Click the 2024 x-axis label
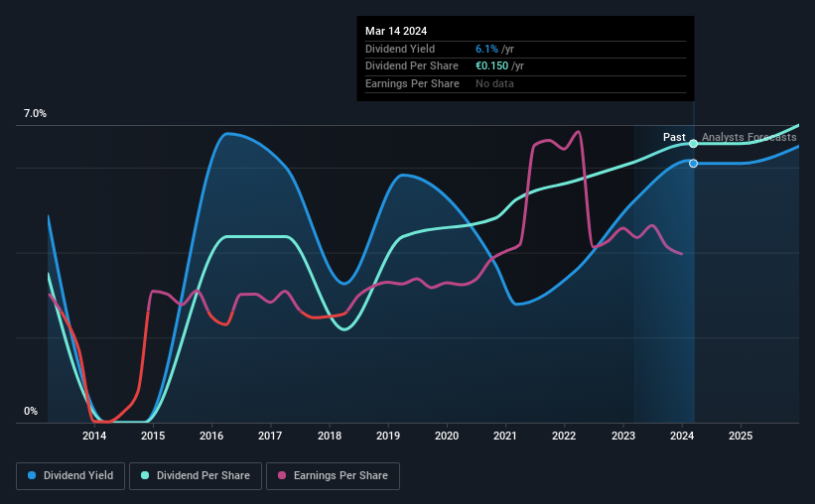The image size is (815, 504). coord(682,436)
